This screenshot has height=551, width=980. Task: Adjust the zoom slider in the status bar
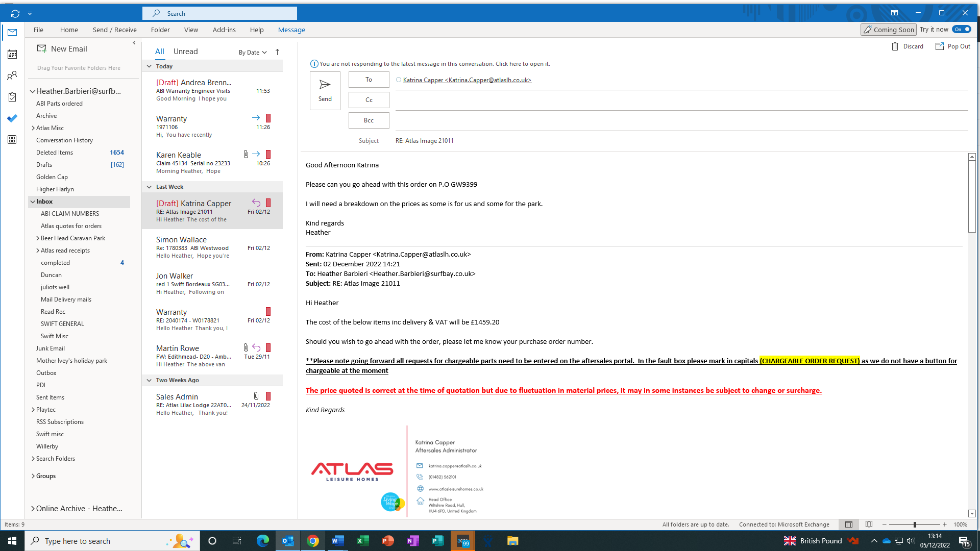pyautogui.click(x=915, y=524)
